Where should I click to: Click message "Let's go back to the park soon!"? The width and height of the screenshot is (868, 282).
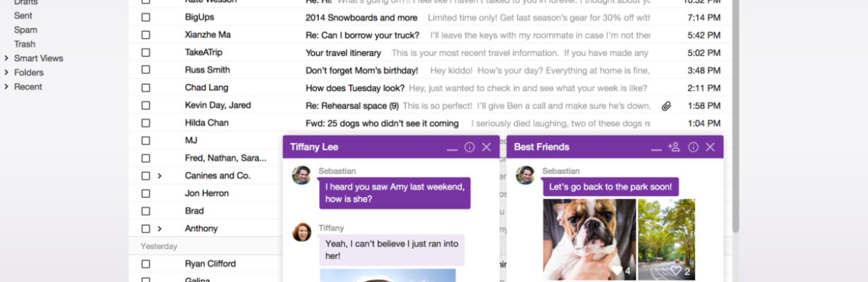(610, 187)
